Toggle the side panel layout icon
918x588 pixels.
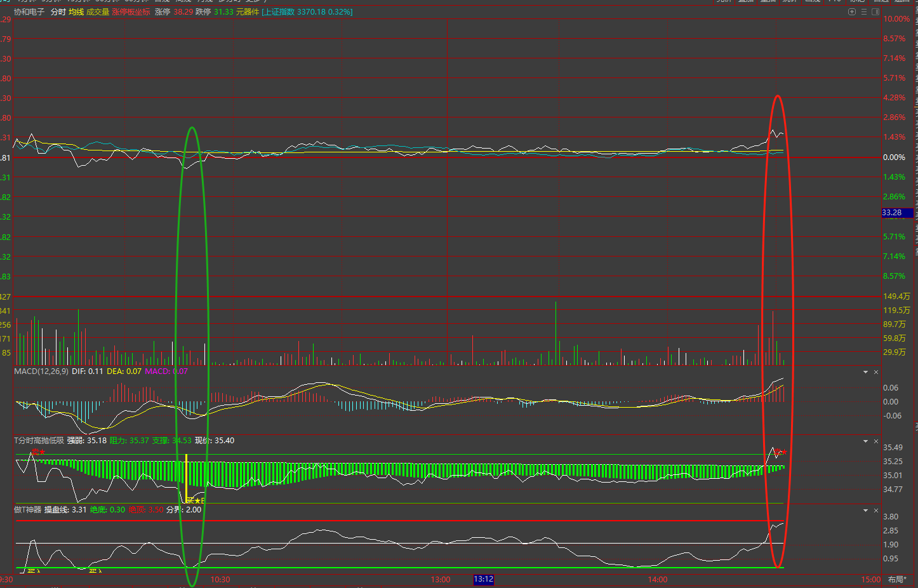875,12
